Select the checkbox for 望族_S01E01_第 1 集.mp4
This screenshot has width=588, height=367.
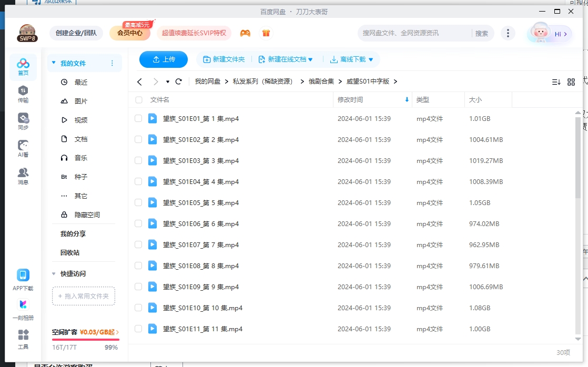click(139, 118)
